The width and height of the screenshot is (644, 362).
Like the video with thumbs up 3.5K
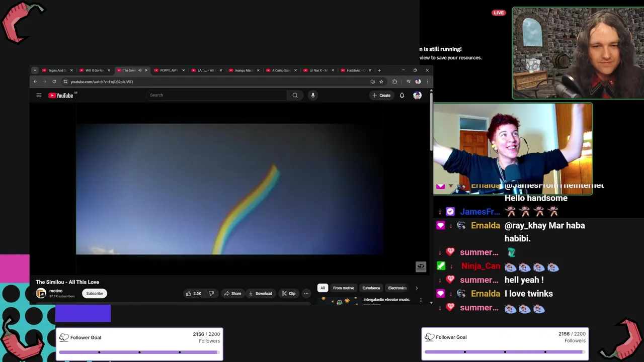(193, 294)
